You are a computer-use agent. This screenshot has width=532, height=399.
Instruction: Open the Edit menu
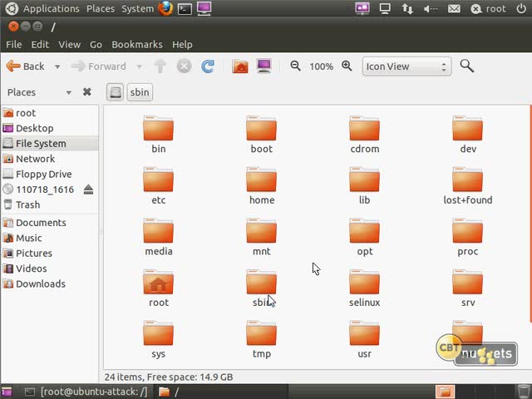[40, 44]
